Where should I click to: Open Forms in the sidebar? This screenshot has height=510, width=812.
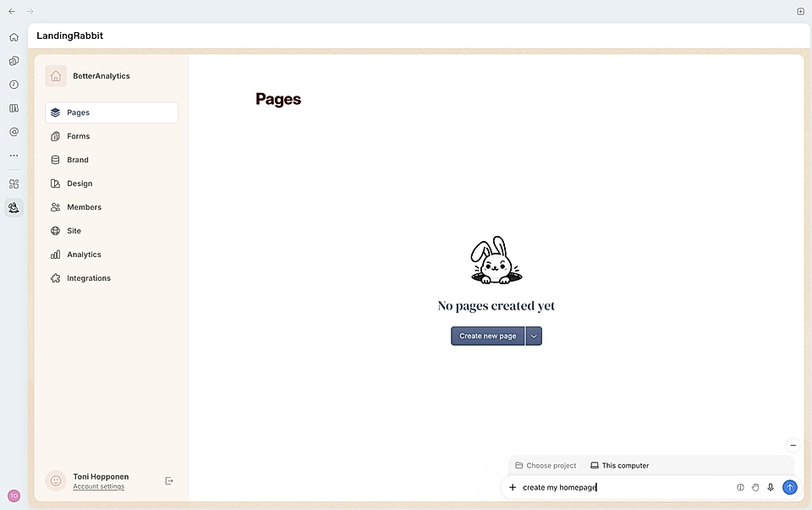pyautogui.click(x=112, y=136)
